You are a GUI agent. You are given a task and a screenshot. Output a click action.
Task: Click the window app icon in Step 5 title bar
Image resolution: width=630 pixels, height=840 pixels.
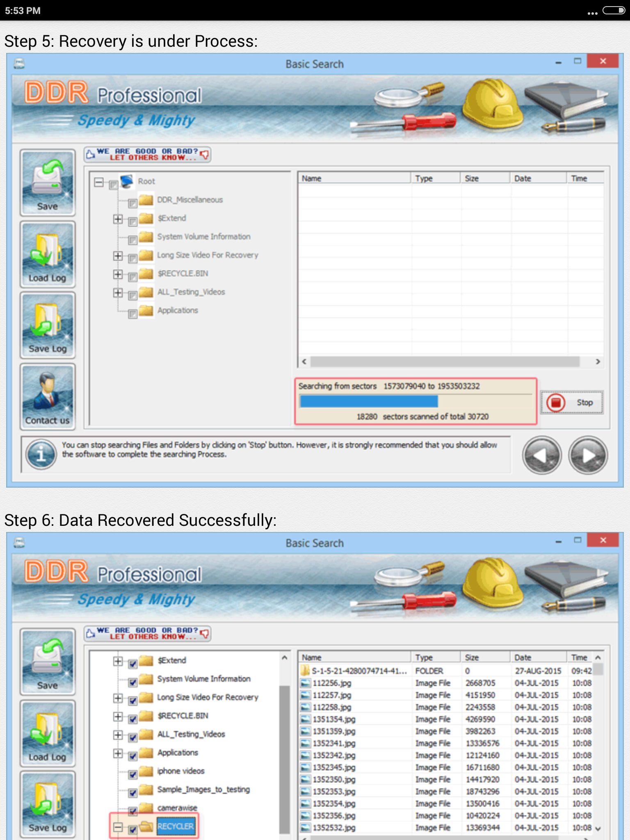click(19, 64)
